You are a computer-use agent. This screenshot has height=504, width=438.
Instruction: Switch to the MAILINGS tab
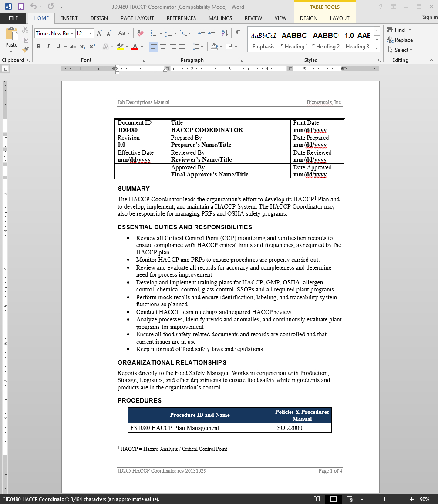coord(220,18)
